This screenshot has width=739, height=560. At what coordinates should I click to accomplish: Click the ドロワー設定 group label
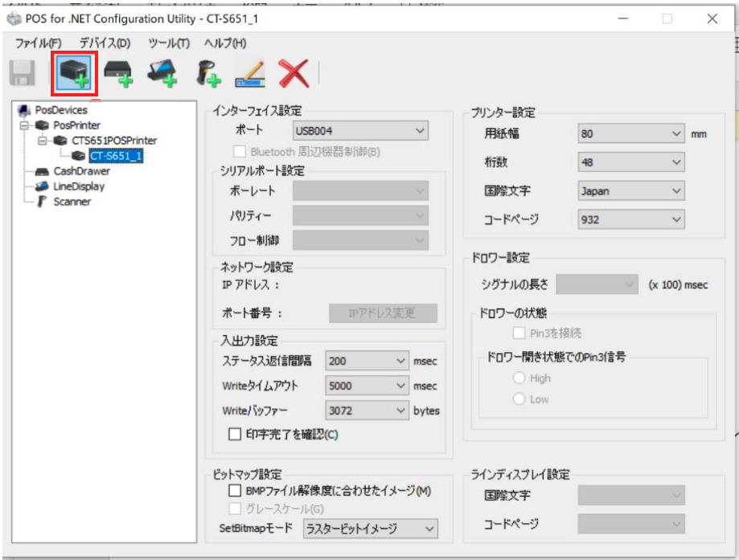(x=500, y=258)
